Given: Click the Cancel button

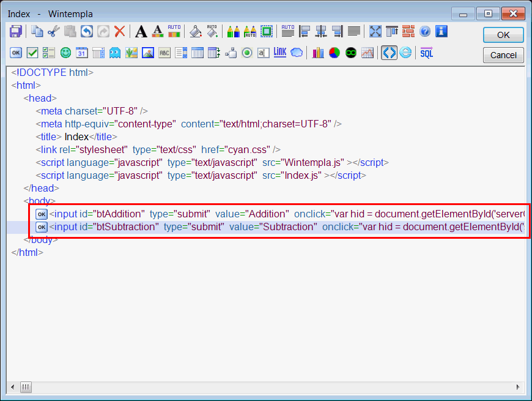Looking at the screenshot, I should (503, 55).
